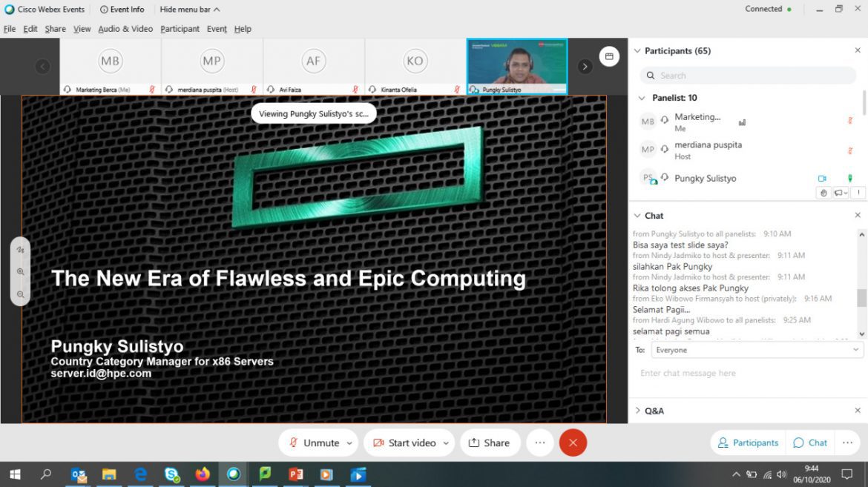Click Hide menu bar toggle
The image size is (868, 487).
click(x=190, y=10)
